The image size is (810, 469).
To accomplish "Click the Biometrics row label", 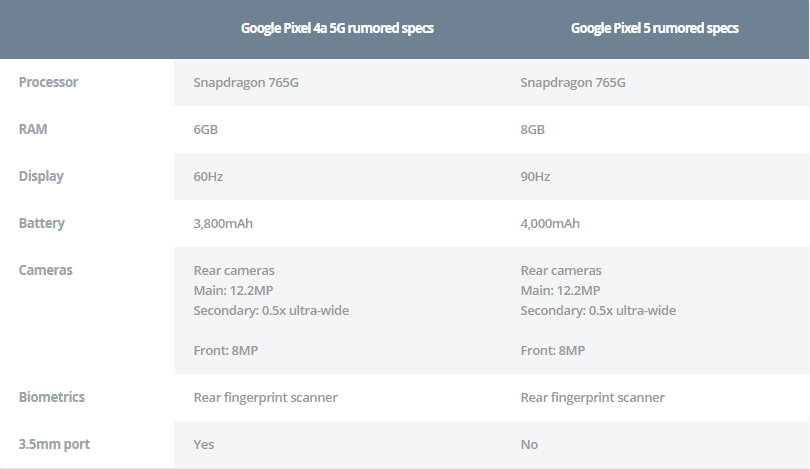I will [52, 397].
